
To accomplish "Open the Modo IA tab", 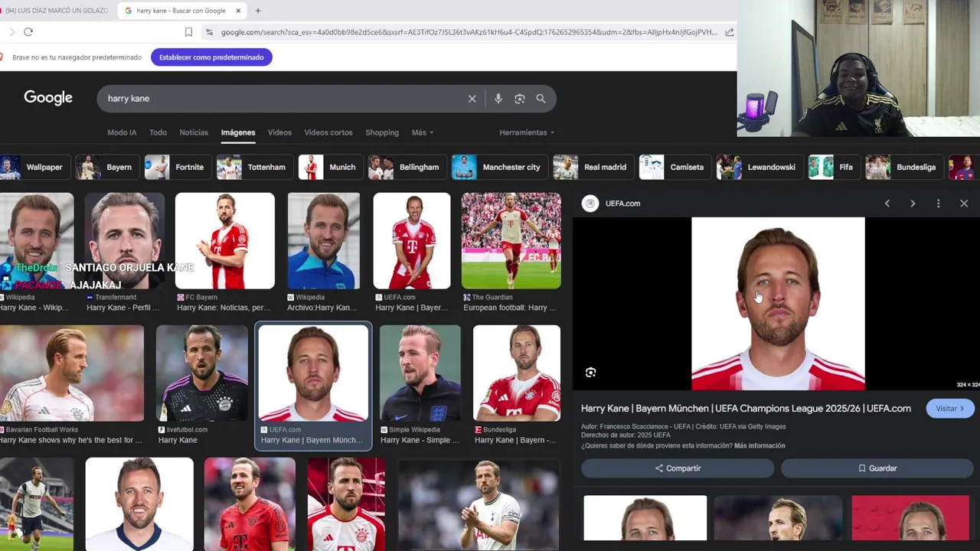I will pos(122,132).
